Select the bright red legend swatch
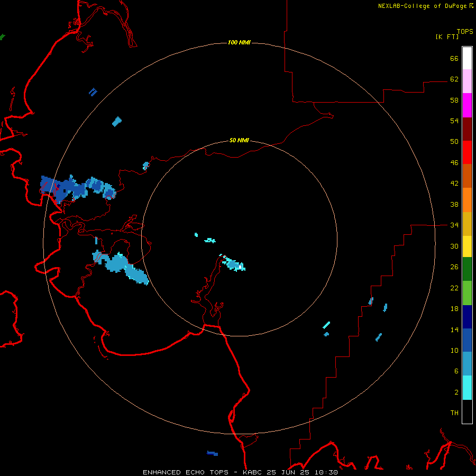Image resolution: width=476 pixels, height=476 pixels. [x=467, y=152]
